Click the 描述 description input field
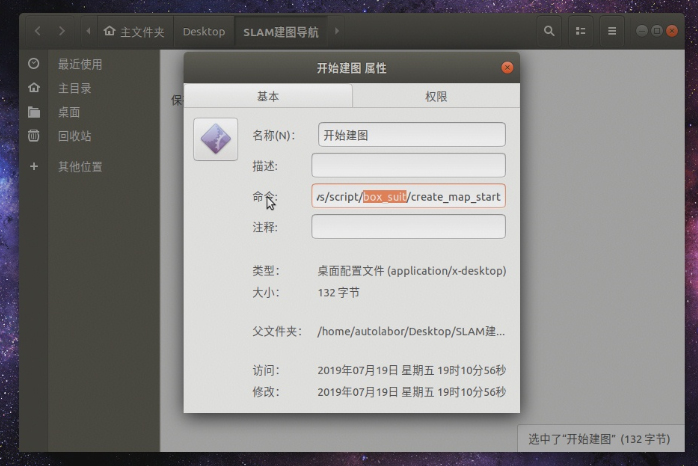This screenshot has width=698, height=466. pos(408,166)
